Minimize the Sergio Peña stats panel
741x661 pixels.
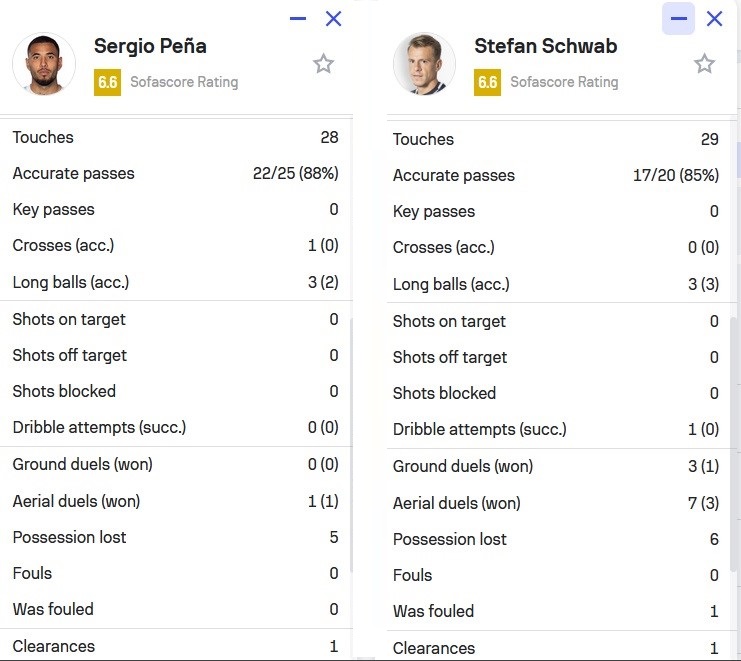298,18
